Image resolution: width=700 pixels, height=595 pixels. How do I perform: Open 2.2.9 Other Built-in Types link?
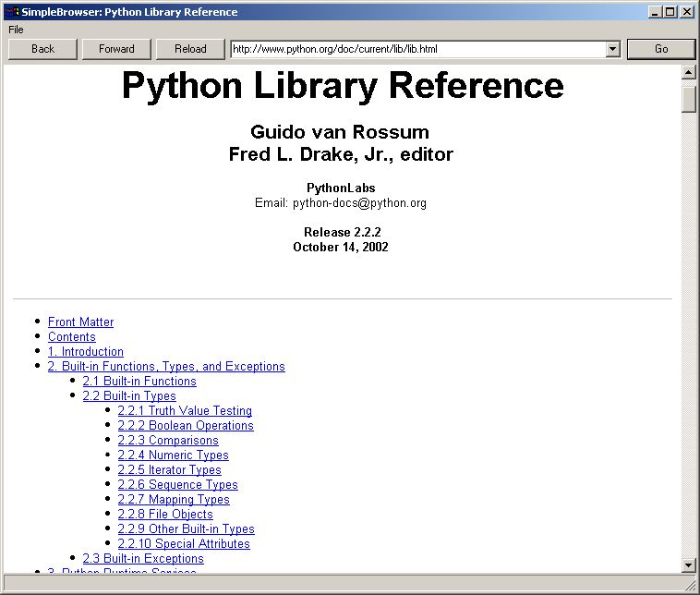click(x=187, y=528)
